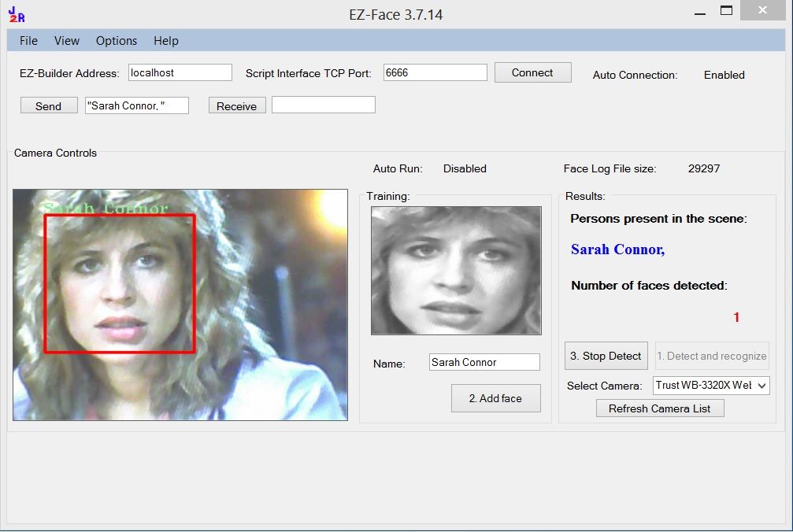
Task: Open the Options menu
Action: click(x=116, y=40)
